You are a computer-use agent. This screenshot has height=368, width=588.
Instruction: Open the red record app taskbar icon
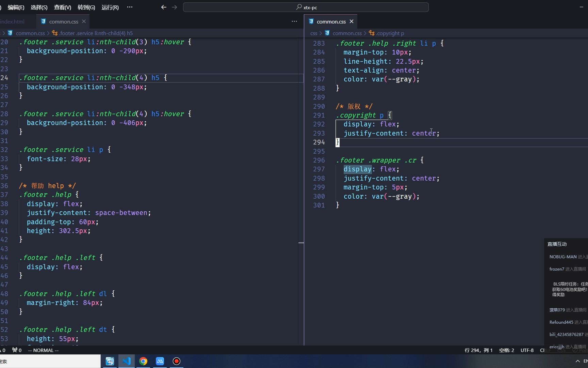(x=177, y=361)
